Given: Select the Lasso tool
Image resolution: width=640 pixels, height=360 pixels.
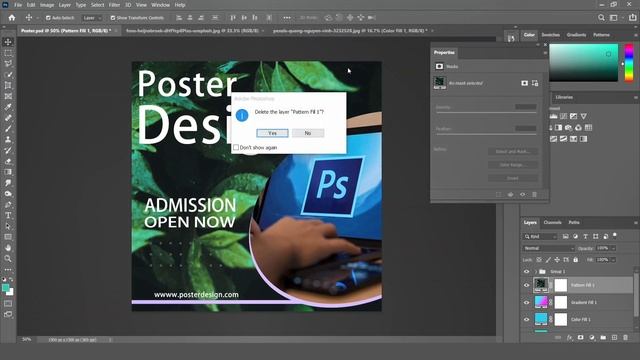Looking at the screenshot, I should (8, 64).
